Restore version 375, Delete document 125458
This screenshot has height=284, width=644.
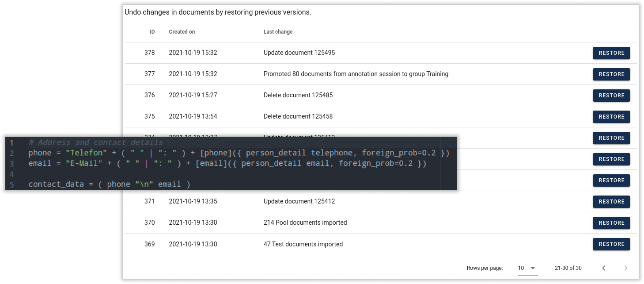[x=611, y=117]
